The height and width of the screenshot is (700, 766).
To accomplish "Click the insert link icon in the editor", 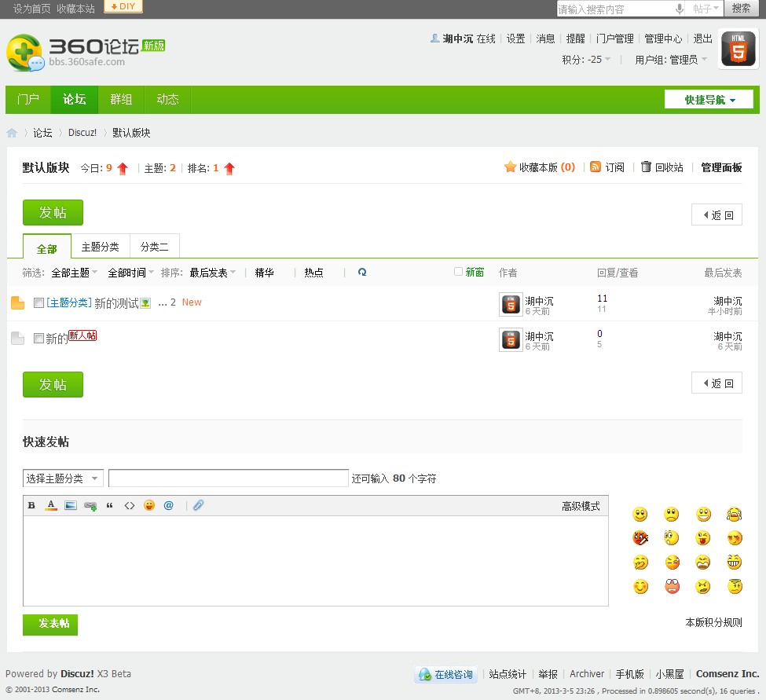I will click(x=90, y=506).
